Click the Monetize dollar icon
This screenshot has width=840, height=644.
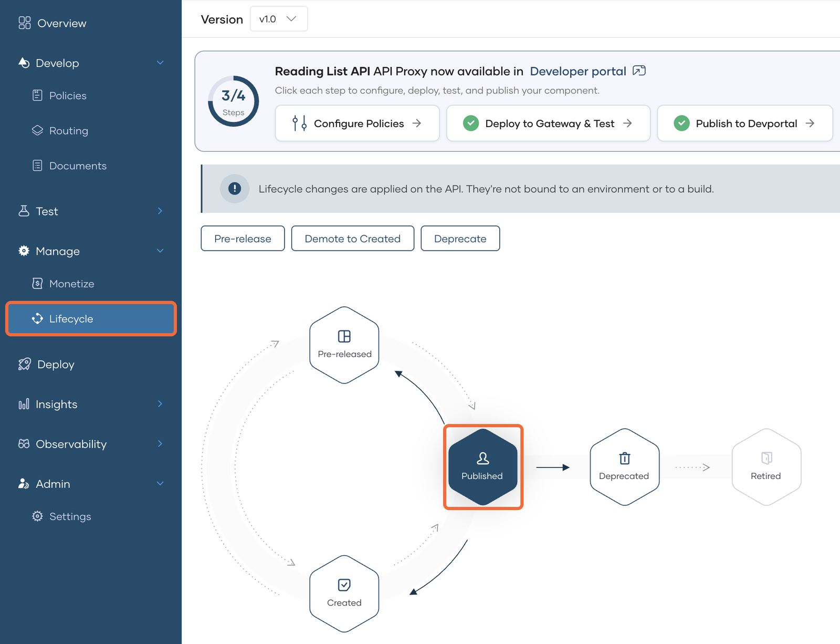coord(37,284)
